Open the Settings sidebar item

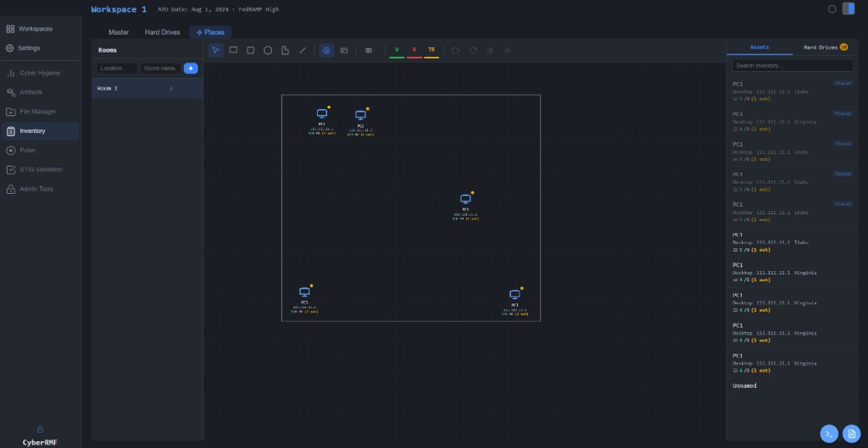29,48
